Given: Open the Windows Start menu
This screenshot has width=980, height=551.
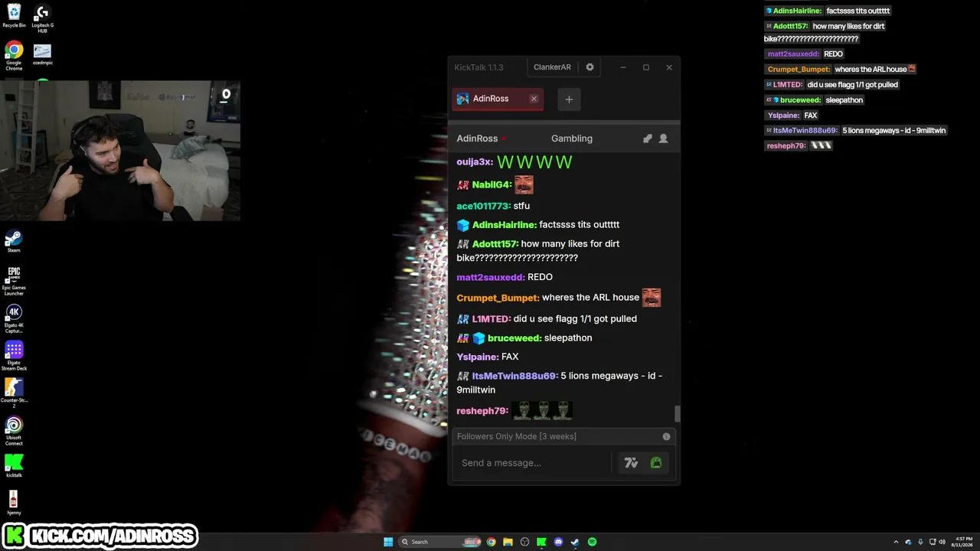Looking at the screenshot, I should pyautogui.click(x=388, y=542).
